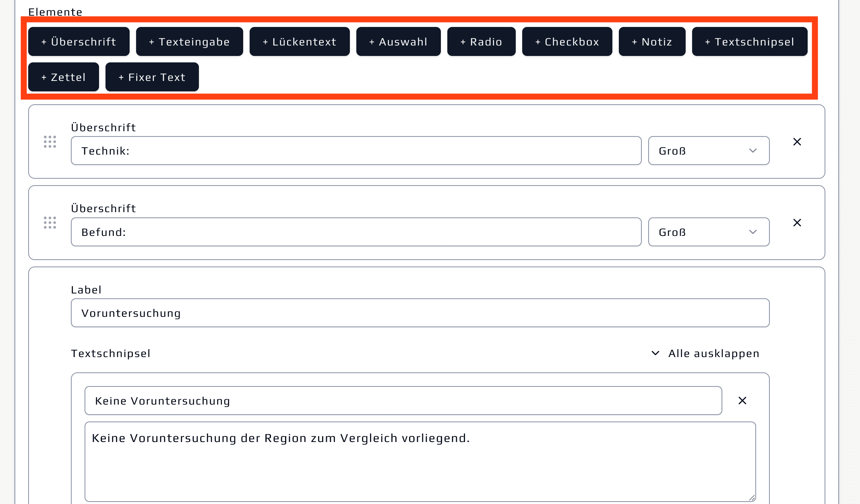This screenshot has height=504, width=860.
Task: Remove the Befund heading element
Action: click(797, 223)
